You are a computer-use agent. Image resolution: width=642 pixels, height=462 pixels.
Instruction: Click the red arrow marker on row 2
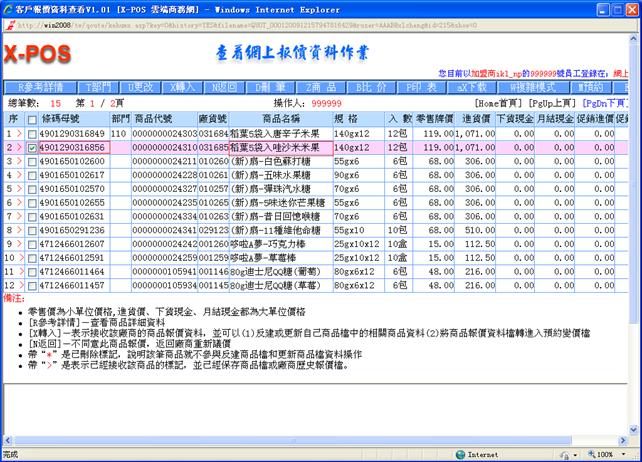tap(20, 147)
